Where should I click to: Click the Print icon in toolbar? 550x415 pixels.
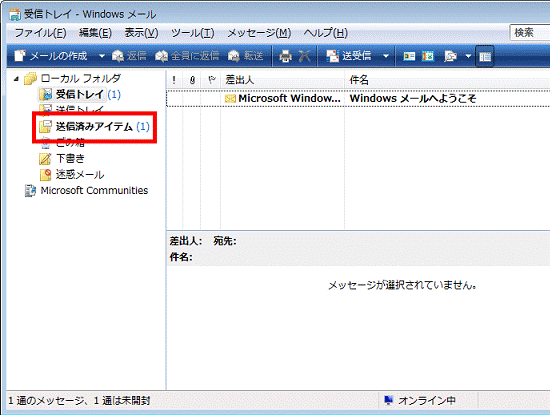286,56
